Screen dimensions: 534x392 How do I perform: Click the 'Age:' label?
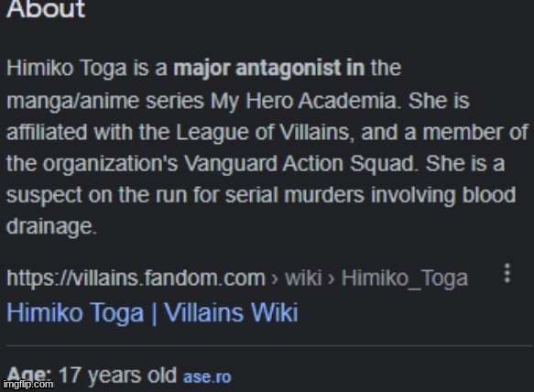click(29, 375)
